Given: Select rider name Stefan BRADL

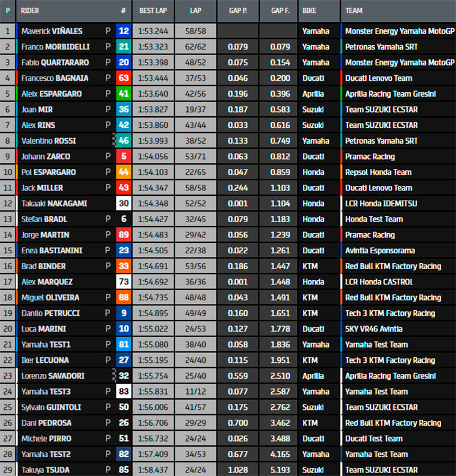Looking at the screenshot, I should click(44, 219).
